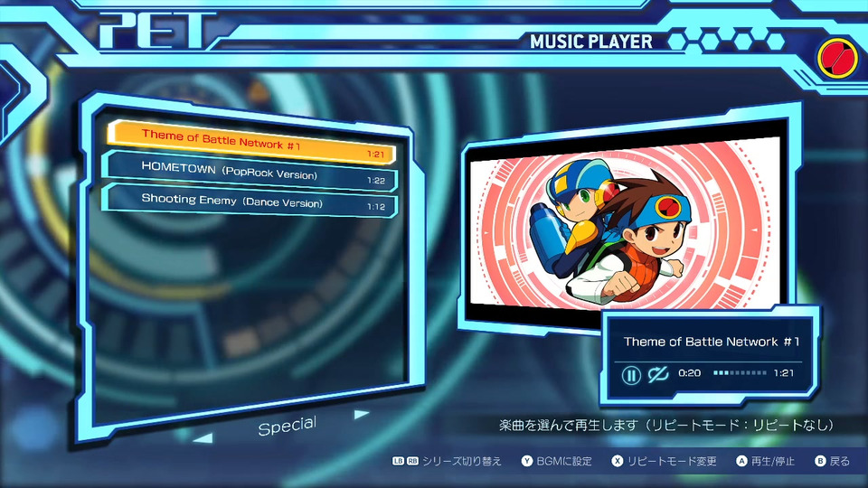Click the LB button icon

[398, 461]
